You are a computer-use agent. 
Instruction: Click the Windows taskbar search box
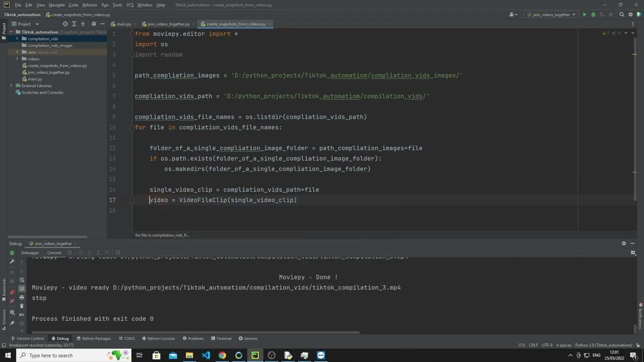pos(73,355)
